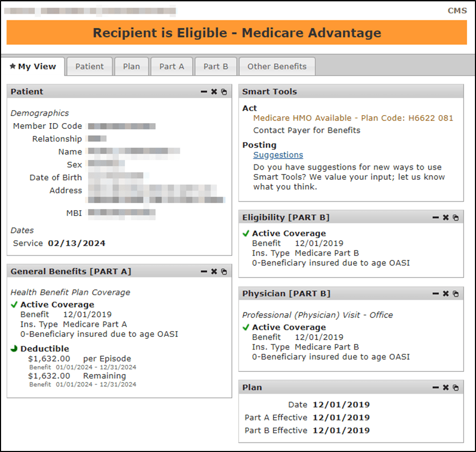Click the Medicare HMO Available plan code text
Viewport: 476px width, 452px height.
353,118
